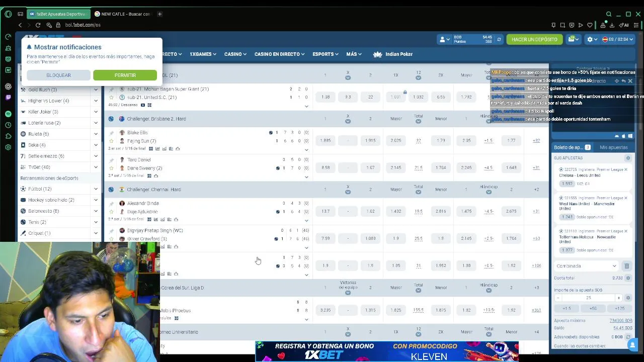Open the site settings gear dropdown
Image resolution: width=644 pixels, height=362 pixels.
(591, 39)
